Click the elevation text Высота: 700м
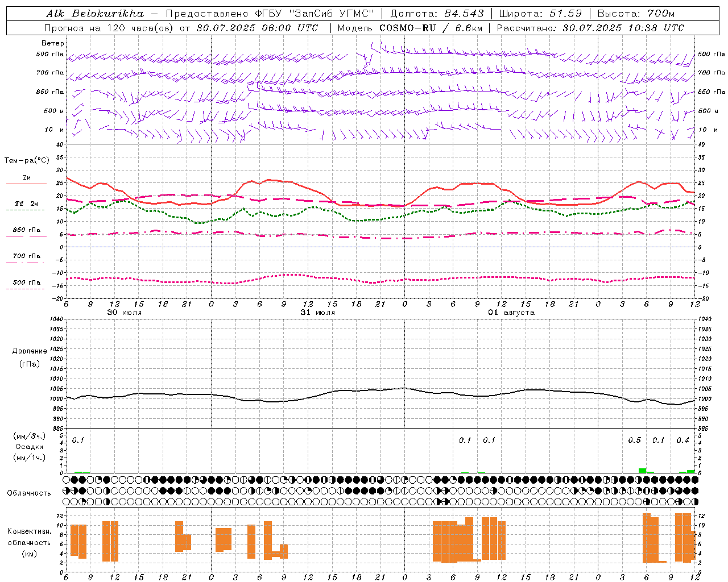Viewport: 728px width, 582px height. [x=636, y=14]
